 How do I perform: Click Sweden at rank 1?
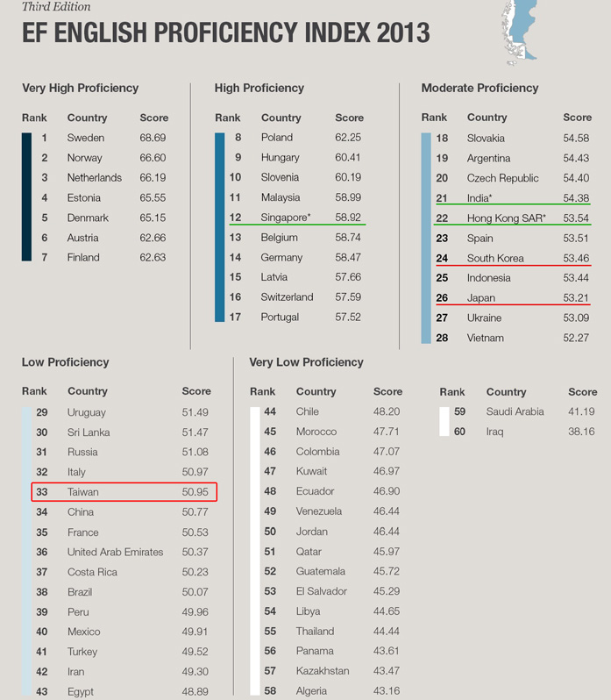click(86, 138)
